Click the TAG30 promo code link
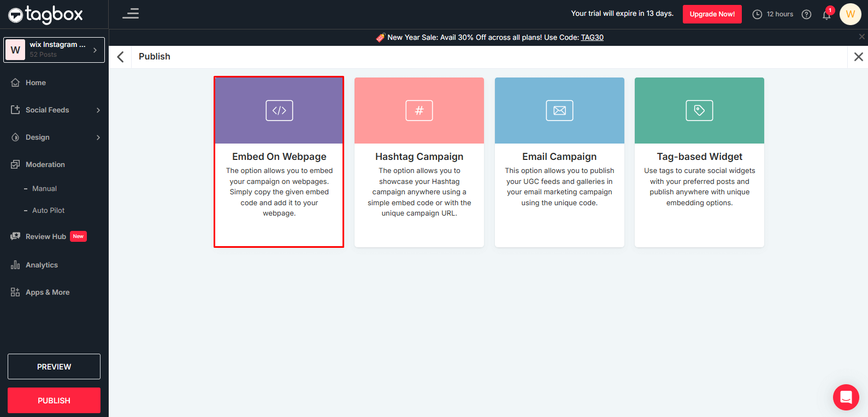The image size is (868, 417). [x=592, y=38]
